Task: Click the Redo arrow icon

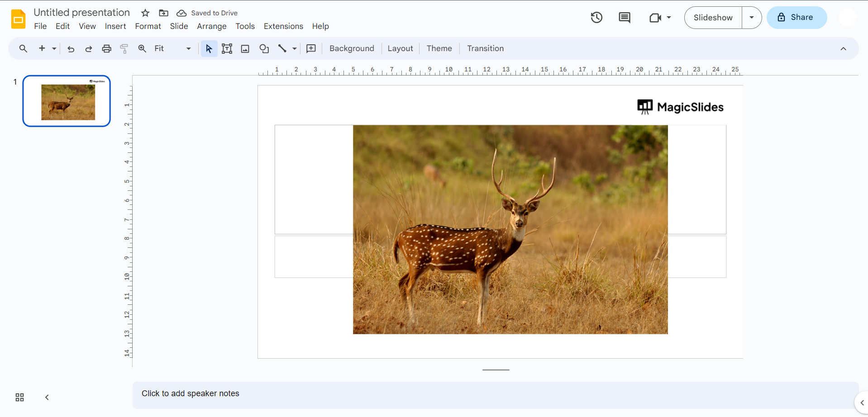Action: point(89,49)
